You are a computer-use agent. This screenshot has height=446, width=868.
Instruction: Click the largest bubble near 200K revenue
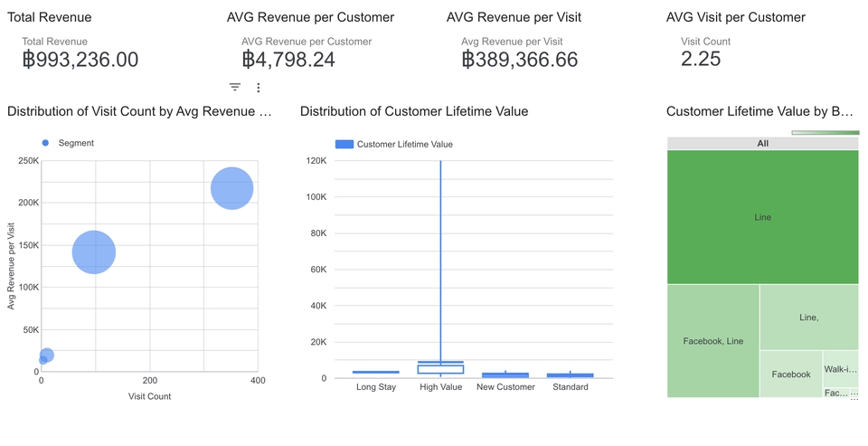point(231,188)
